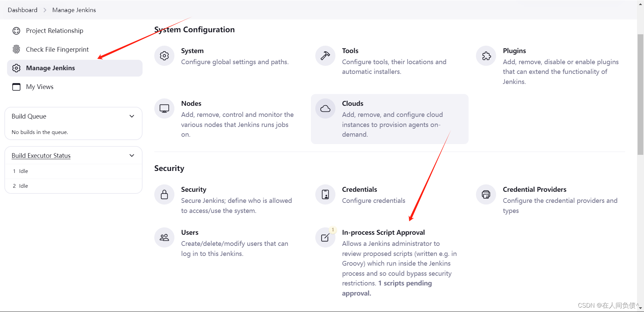This screenshot has width=644, height=312.
Task: Click the In-process Script Approval pencil icon
Action: pos(325,237)
